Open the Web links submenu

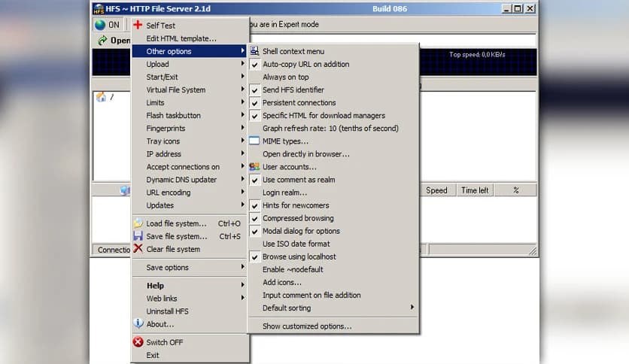point(190,299)
